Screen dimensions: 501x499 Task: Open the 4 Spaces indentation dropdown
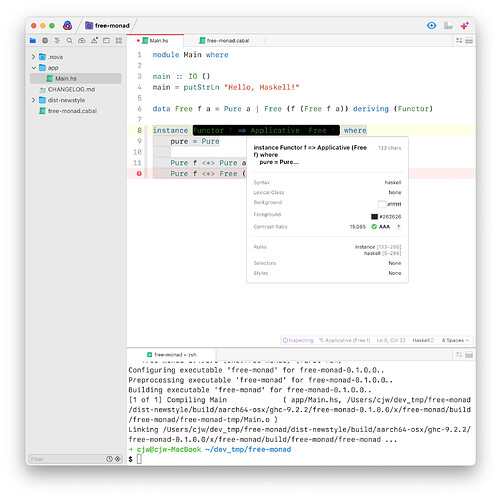point(455,340)
